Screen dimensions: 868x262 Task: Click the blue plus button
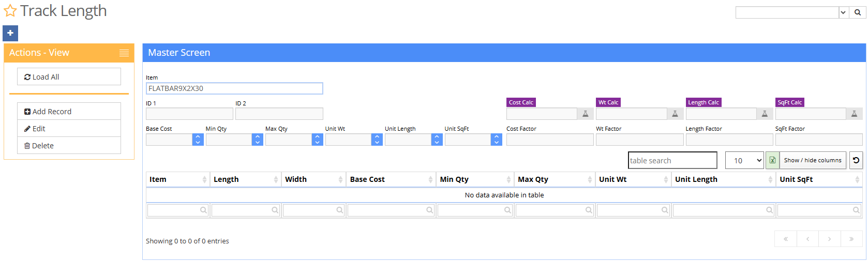tap(10, 33)
